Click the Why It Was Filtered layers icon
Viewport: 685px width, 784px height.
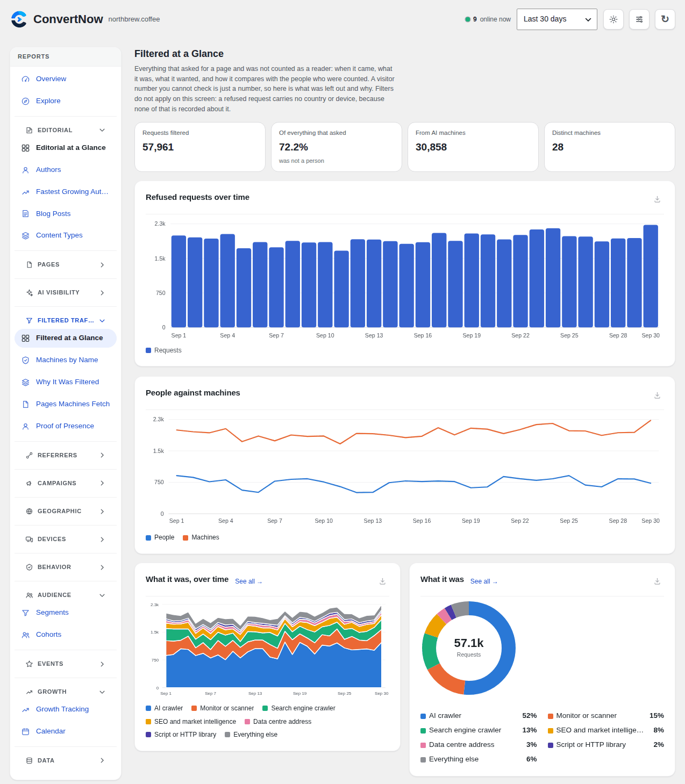coord(25,382)
